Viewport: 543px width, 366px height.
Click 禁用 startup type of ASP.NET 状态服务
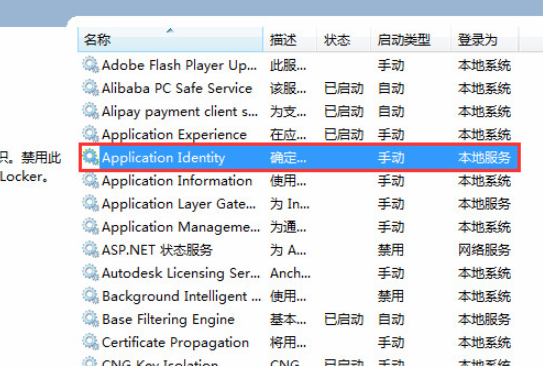(391, 250)
